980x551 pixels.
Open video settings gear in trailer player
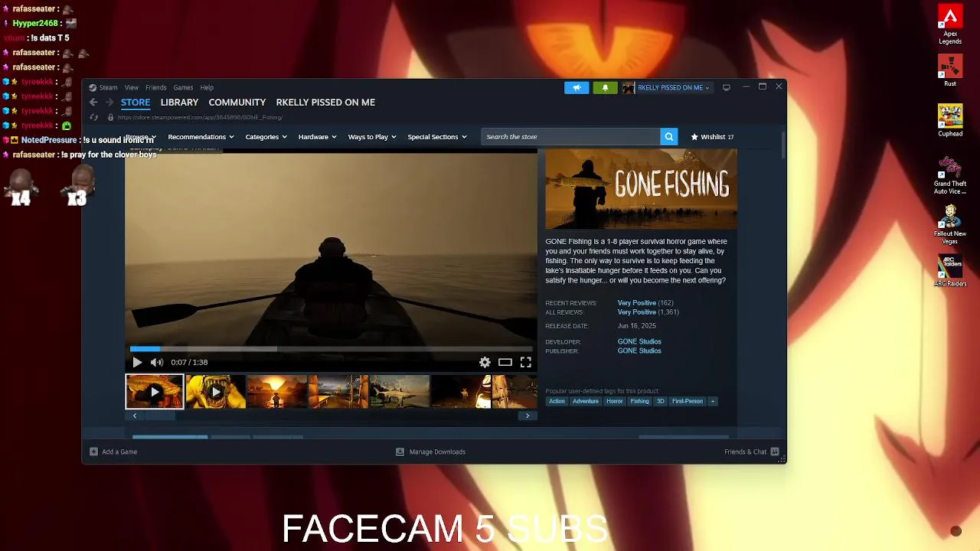pyautogui.click(x=485, y=362)
